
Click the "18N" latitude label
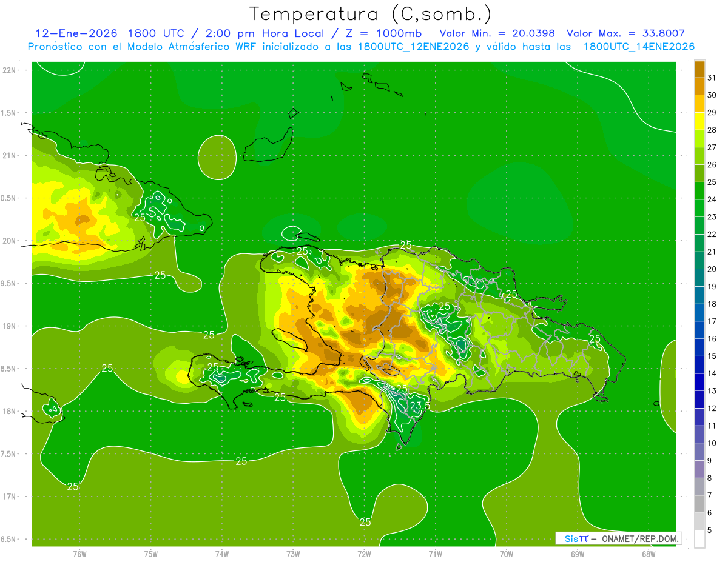point(9,411)
